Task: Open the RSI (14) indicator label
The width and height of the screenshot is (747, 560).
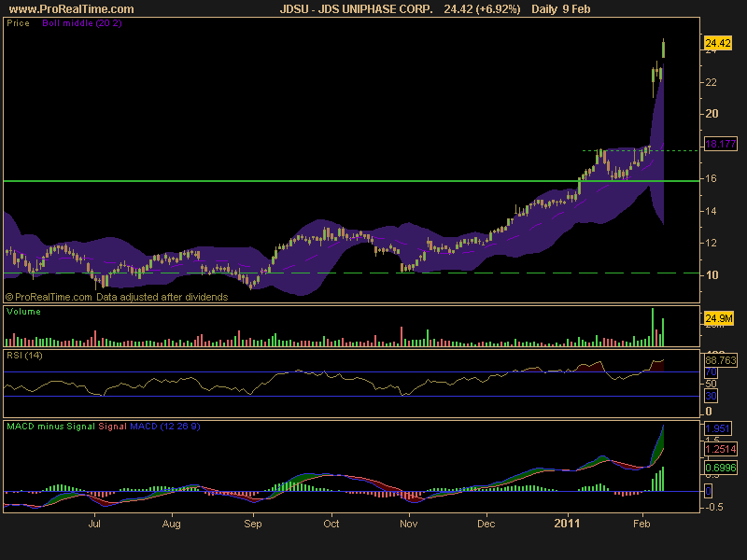Action: (x=24, y=356)
